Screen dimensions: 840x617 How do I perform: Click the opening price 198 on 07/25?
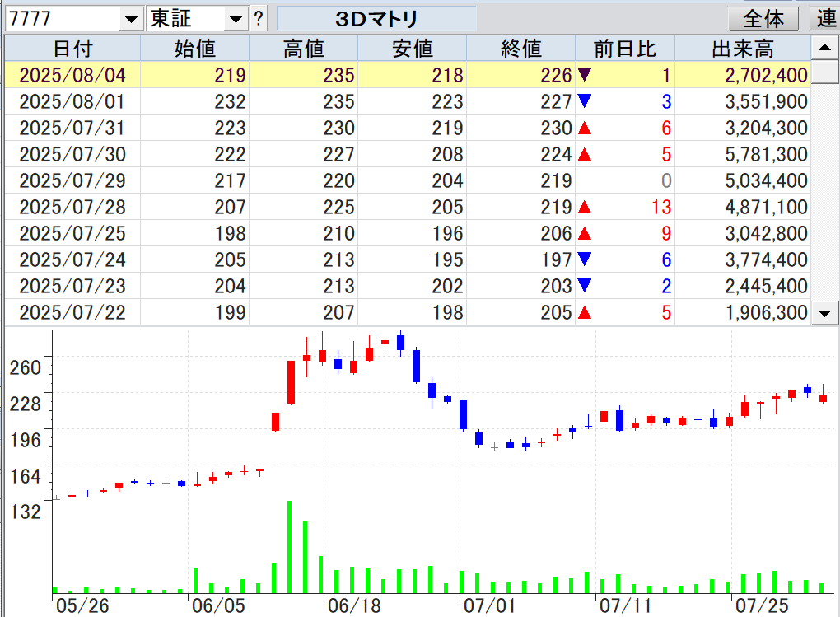[x=230, y=233]
